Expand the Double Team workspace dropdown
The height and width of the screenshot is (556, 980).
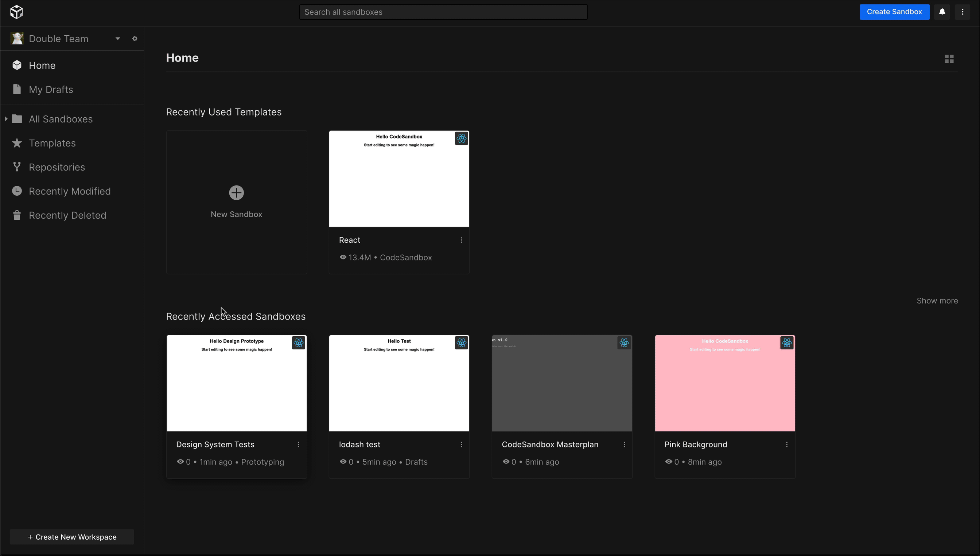pyautogui.click(x=117, y=38)
